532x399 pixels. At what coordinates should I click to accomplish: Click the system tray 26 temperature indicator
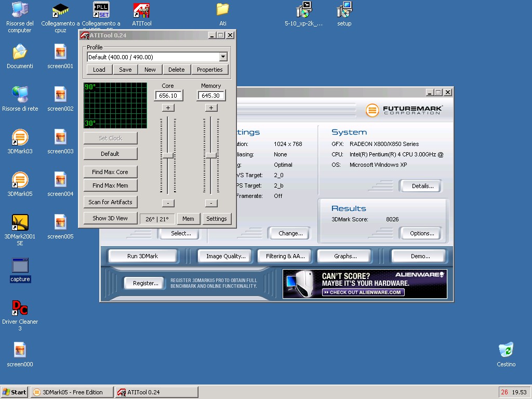point(504,392)
